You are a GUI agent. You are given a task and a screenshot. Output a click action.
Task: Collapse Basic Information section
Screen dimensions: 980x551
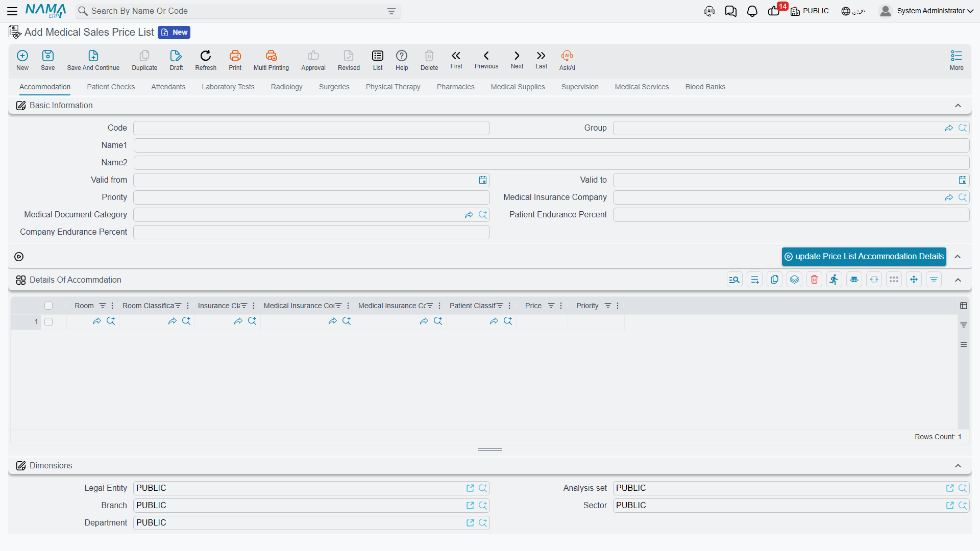point(958,106)
